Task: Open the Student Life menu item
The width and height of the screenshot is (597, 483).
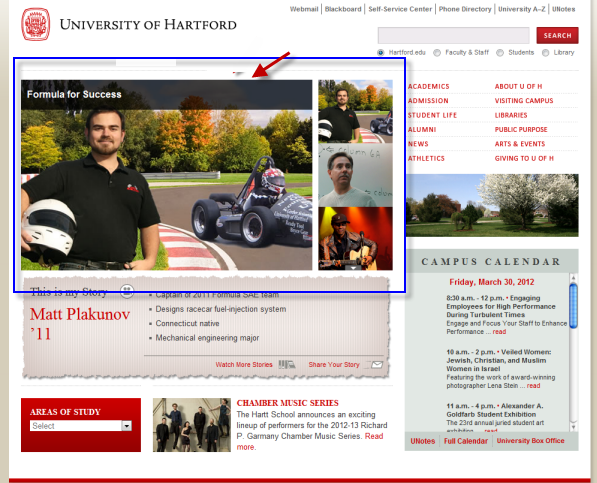Action: pyautogui.click(x=432, y=115)
